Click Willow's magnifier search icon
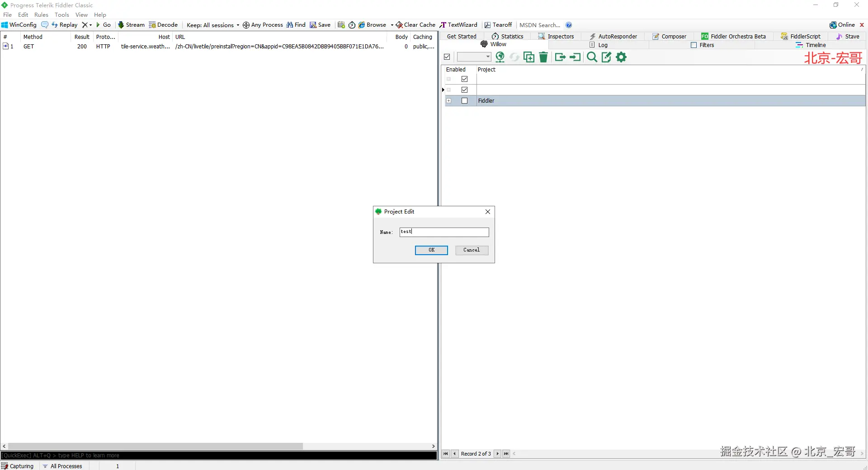868x470 pixels. tap(592, 57)
